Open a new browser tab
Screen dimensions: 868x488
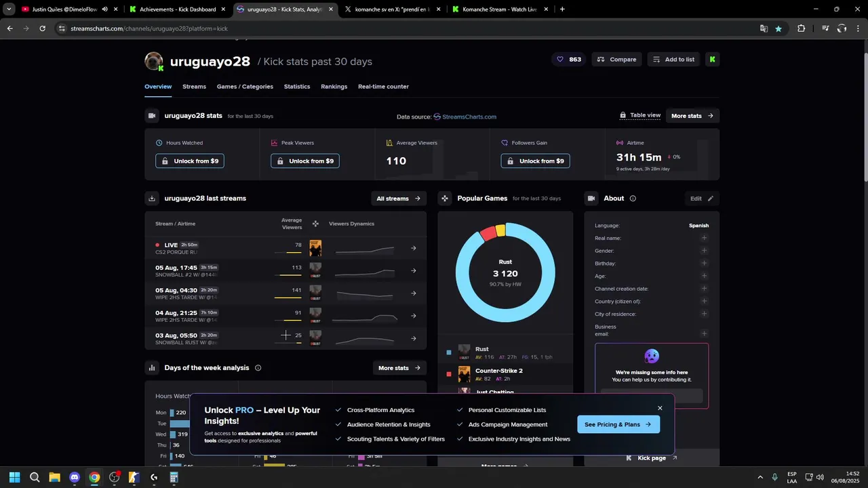562,9
